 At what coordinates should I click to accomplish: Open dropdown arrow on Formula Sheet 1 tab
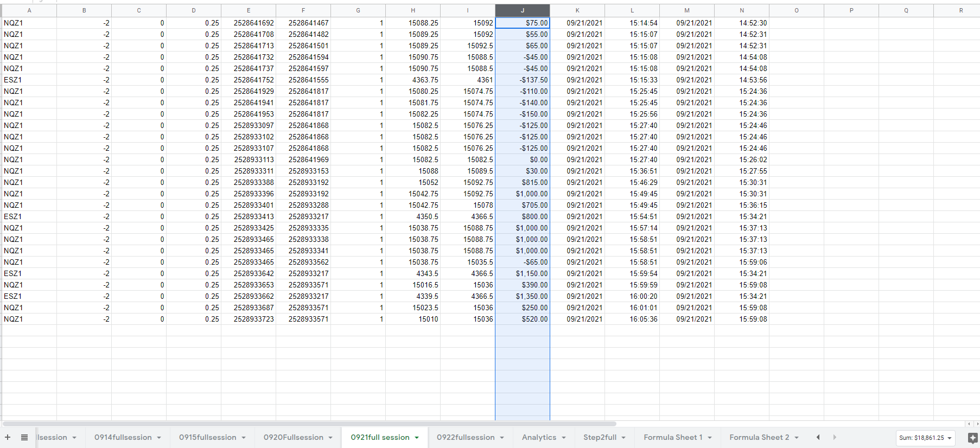tap(710, 438)
